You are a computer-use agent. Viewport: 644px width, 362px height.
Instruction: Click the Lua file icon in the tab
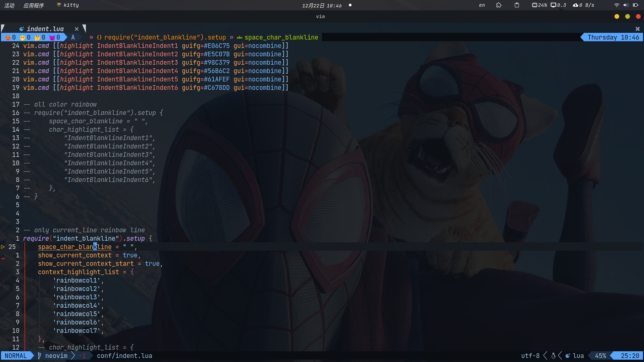click(x=21, y=29)
